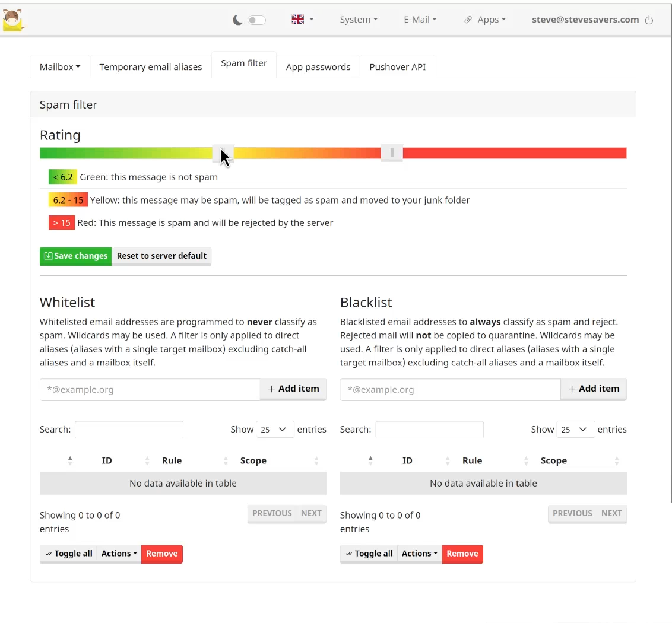Click the mailcow cow logo

(13, 20)
